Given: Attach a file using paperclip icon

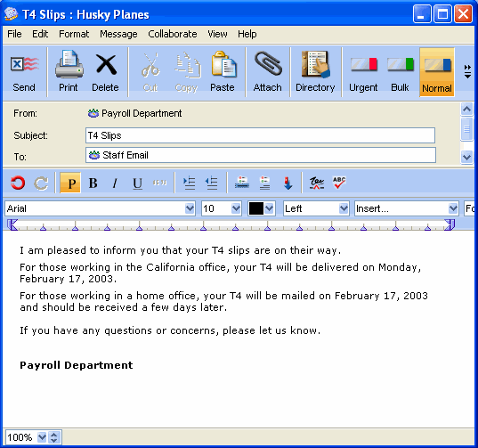Looking at the screenshot, I should pyautogui.click(x=268, y=72).
